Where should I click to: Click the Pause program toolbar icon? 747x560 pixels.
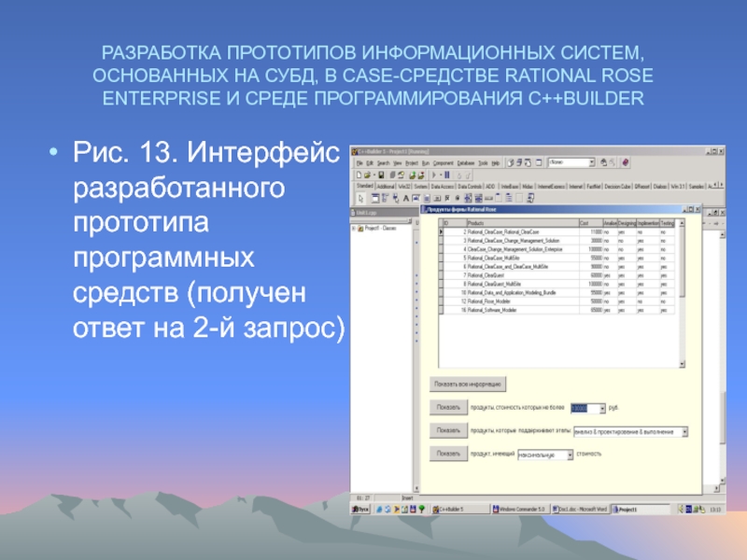tap(447, 175)
